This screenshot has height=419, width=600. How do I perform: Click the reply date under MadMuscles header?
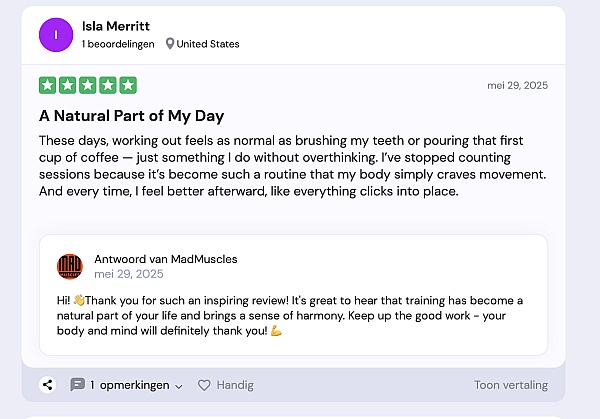pos(128,274)
